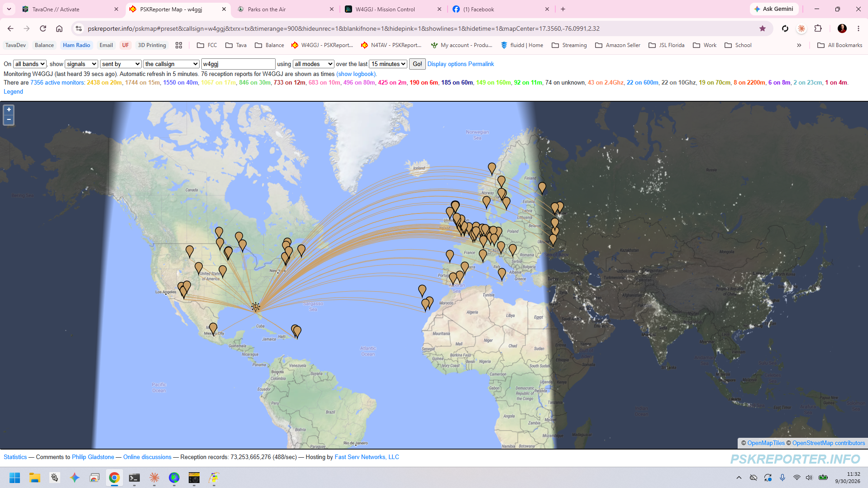Viewport: 868px width, 488px height.
Task: Go to the browser home page
Action: 59,28
